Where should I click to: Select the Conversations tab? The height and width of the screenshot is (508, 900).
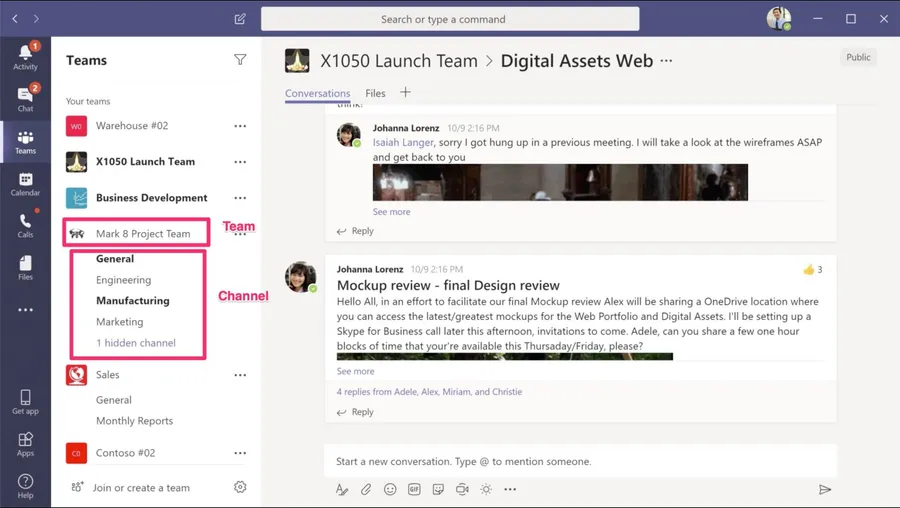click(317, 93)
